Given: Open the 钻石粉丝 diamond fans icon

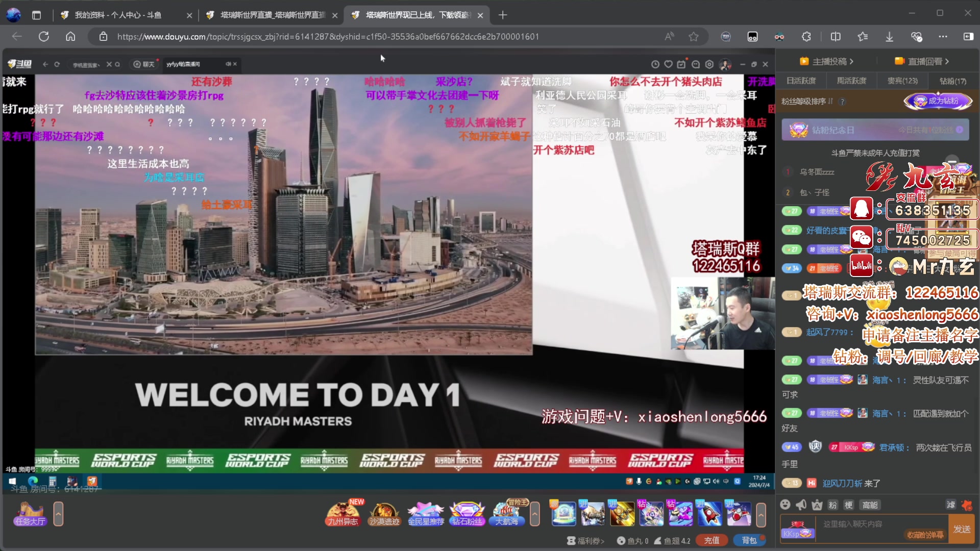Looking at the screenshot, I should coord(467,514).
